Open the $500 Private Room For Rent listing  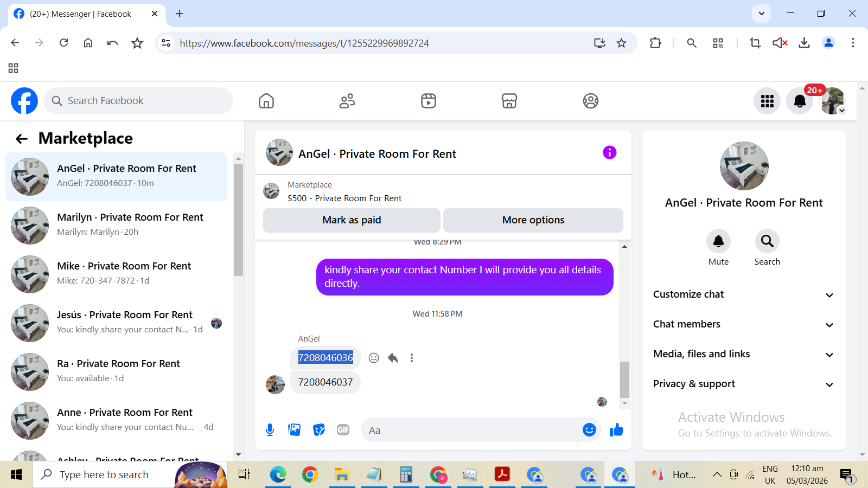(344, 198)
